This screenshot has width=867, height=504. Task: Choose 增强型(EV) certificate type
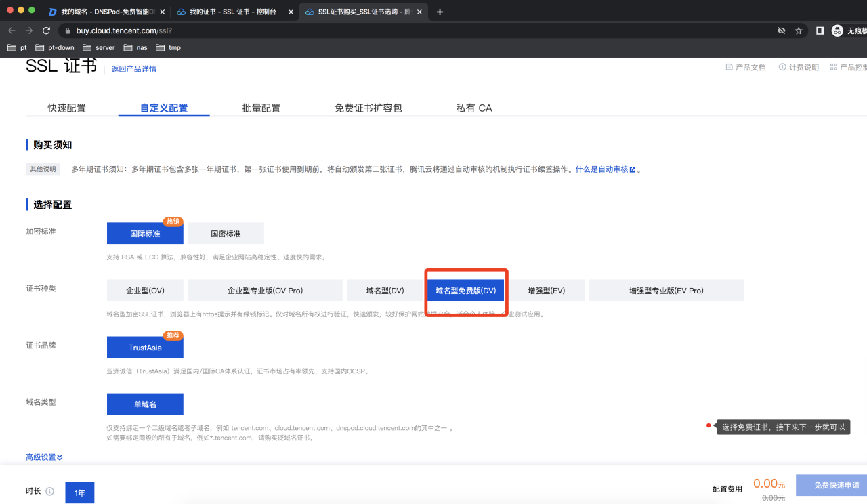pyautogui.click(x=547, y=290)
